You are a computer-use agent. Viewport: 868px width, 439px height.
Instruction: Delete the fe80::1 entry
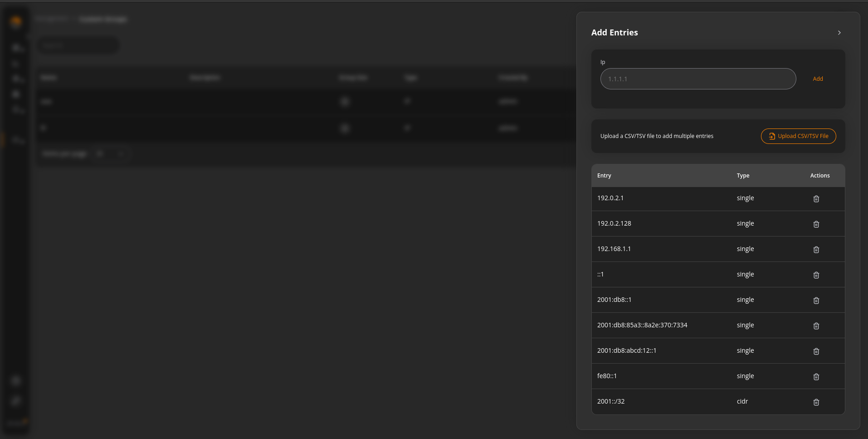click(816, 377)
